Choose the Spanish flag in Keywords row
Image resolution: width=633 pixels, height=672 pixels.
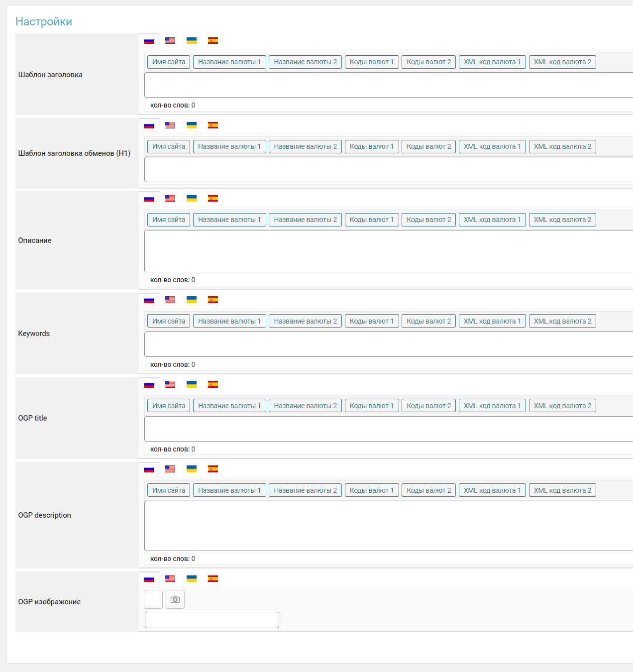[213, 300]
